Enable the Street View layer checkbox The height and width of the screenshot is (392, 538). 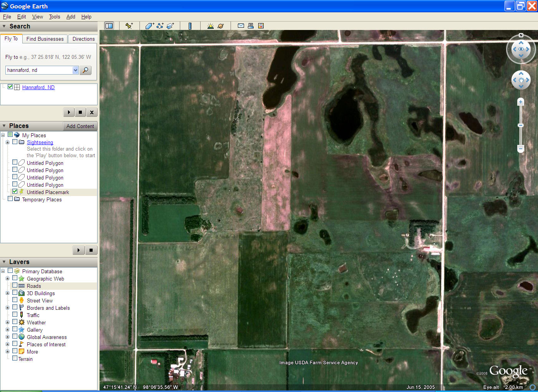tap(15, 300)
